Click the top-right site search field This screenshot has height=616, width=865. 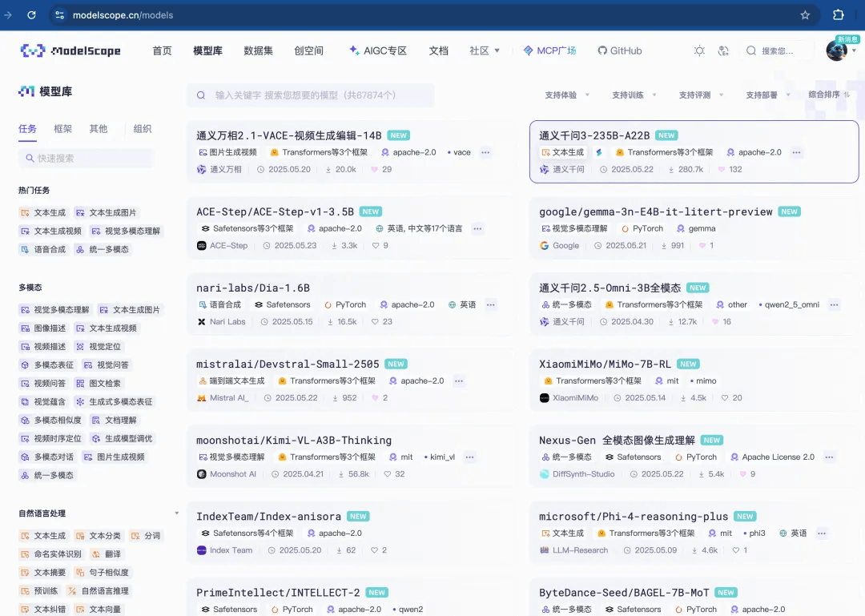777,50
